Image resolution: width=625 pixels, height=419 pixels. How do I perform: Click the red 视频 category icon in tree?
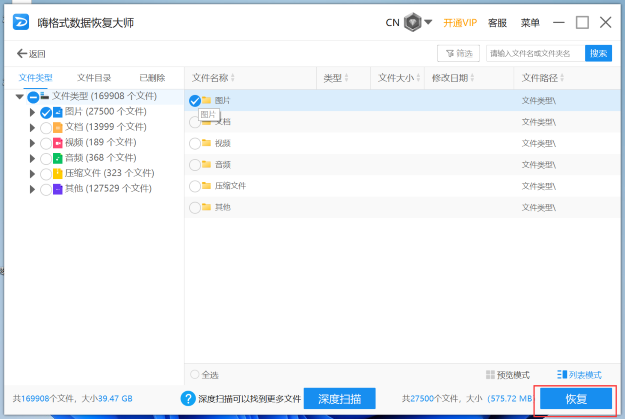click(58, 143)
